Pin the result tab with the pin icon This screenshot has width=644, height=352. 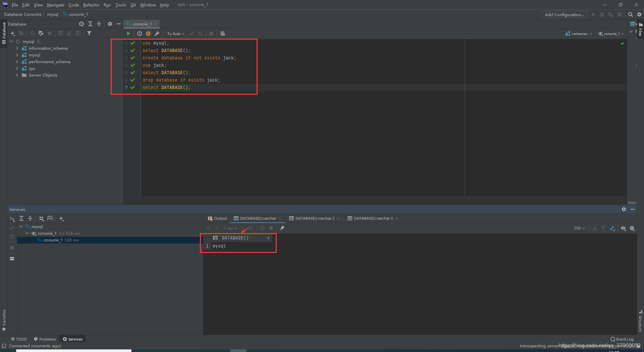(x=282, y=228)
